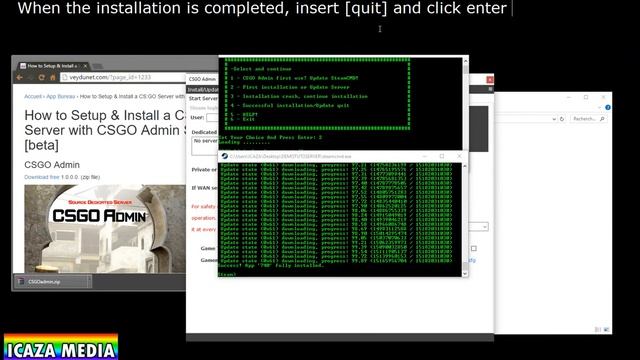
Task: Open the App Bureau breadcrumb link
Action: [x=60, y=96]
